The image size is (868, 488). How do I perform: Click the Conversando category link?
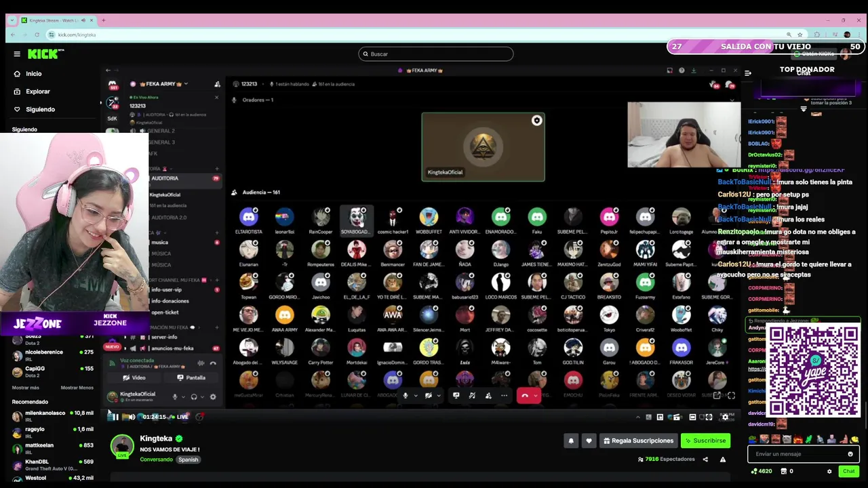157,460
